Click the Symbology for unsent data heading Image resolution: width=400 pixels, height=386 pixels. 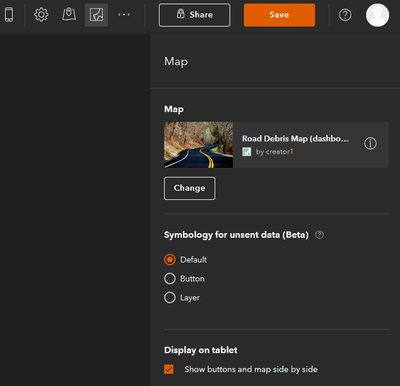click(x=236, y=235)
